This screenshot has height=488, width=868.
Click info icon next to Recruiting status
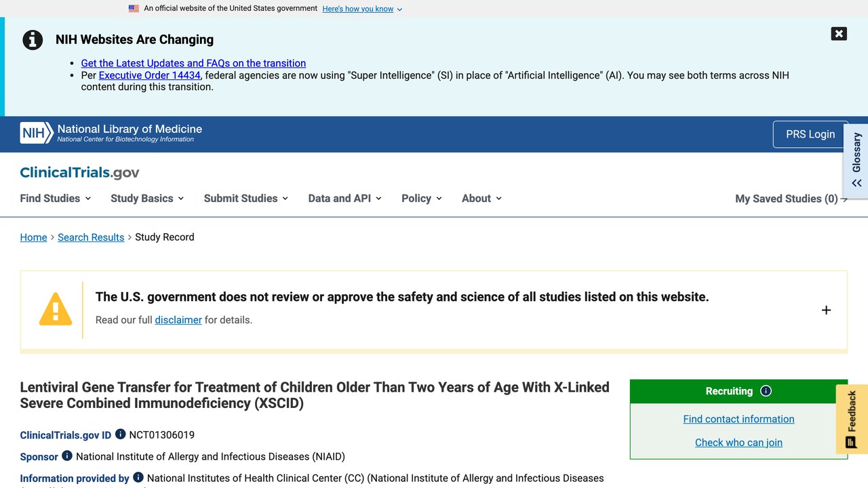tap(766, 391)
